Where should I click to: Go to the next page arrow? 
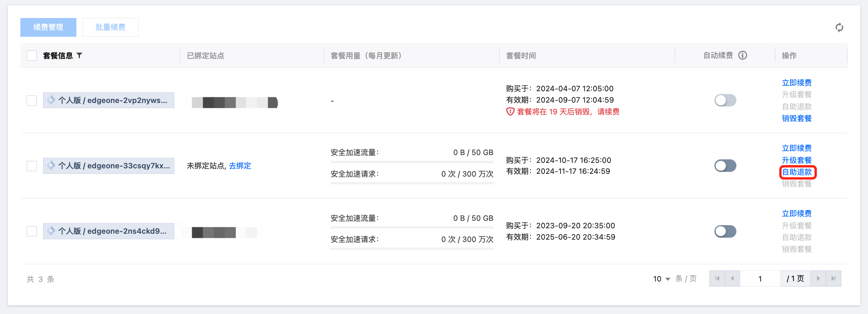(x=818, y=278)
